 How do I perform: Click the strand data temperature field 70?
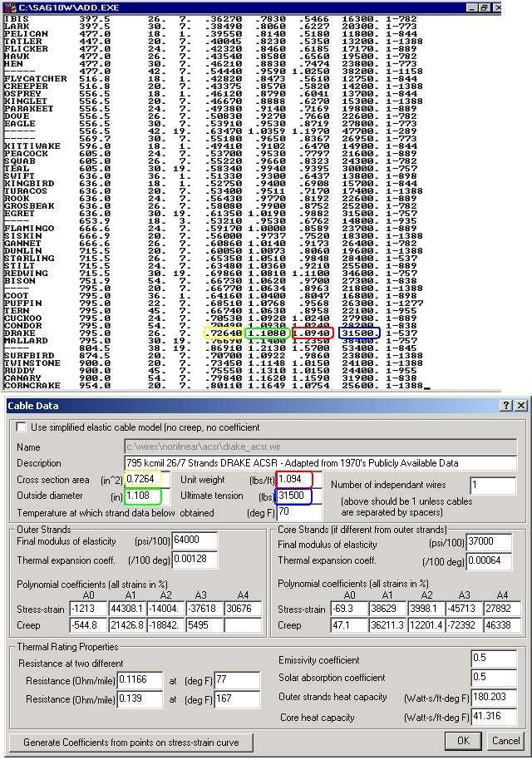click(299, 512)
